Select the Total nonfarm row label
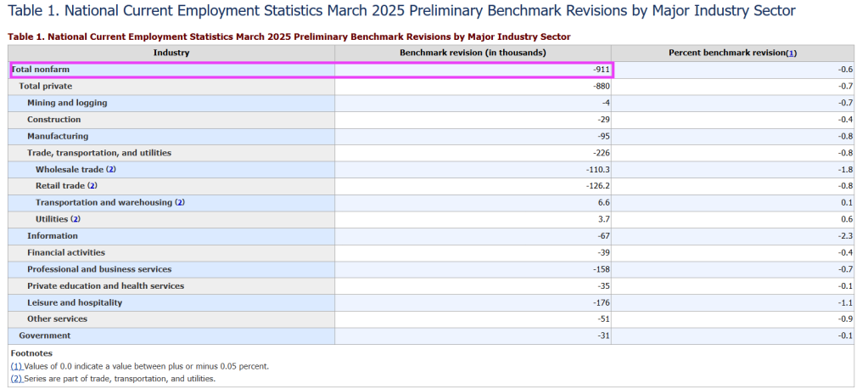The width and height of the screenshot is (868, 389). pyautogui.click(x=41, y=70)
